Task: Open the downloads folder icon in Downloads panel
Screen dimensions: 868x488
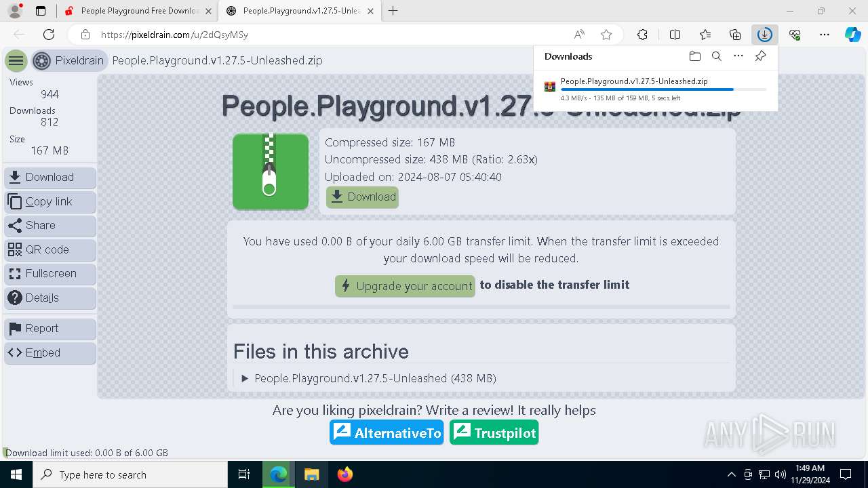Action: 694,56
